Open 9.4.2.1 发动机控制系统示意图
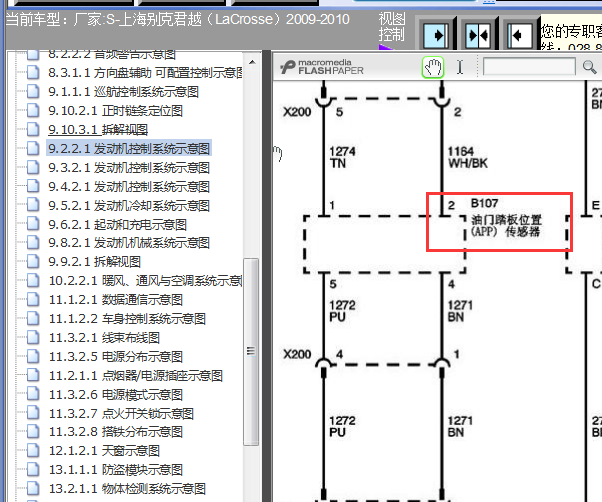The width and height of the screenshot is (602, 502). pyautogui.click(x=129, y=187)
